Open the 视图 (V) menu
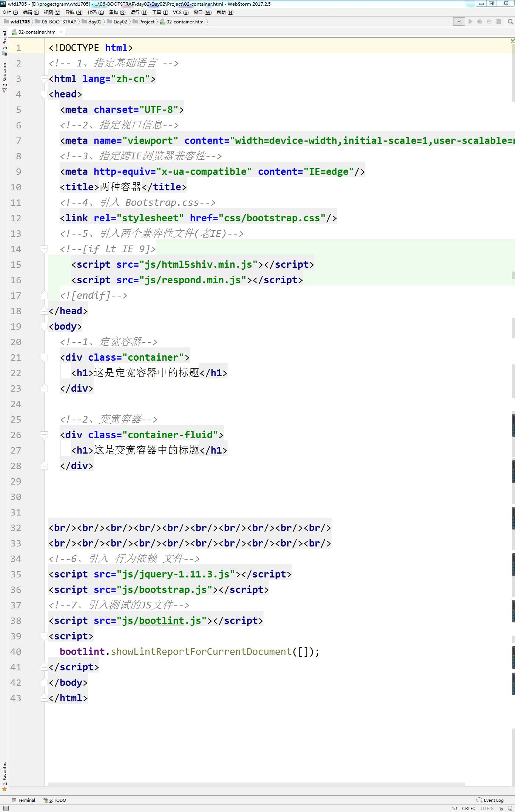This screenshot has height=812, width=515. pyautogui.click(x=52, y=12)
